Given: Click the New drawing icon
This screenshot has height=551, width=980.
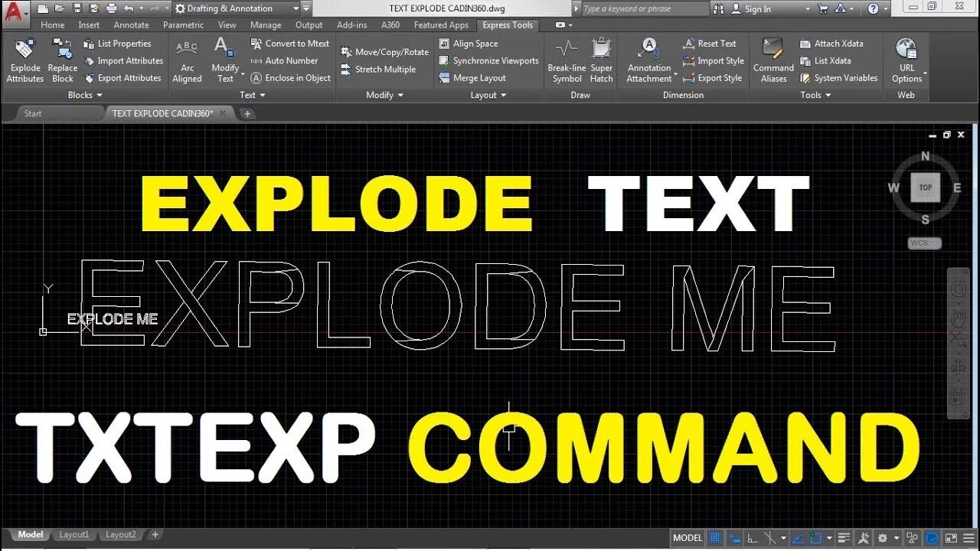Looking at the screenshot, I should click(x=43, y=8).
